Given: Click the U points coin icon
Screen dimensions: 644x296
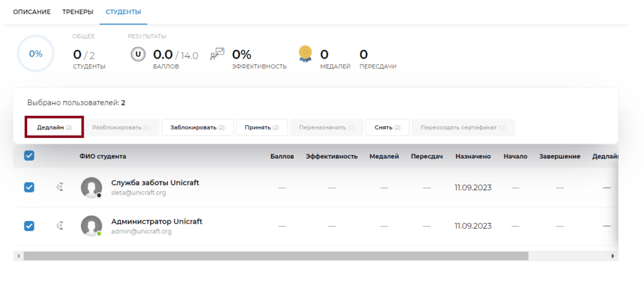Looking at the screenshot, I should coord(138,54).
